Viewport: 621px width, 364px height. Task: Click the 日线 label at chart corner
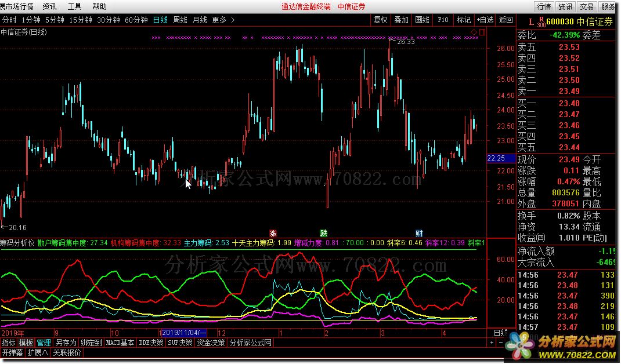tap(501, 333)
